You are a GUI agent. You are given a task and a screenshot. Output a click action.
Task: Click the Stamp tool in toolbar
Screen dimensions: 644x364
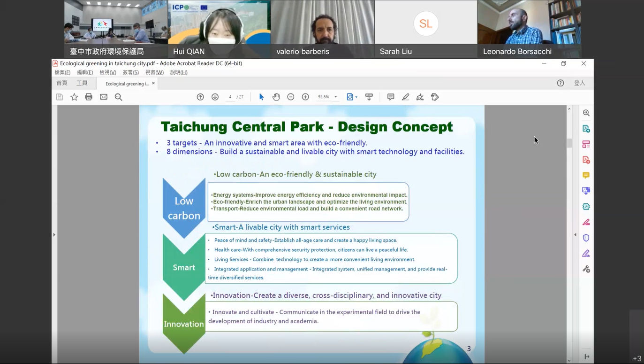[x=435, y=97]
